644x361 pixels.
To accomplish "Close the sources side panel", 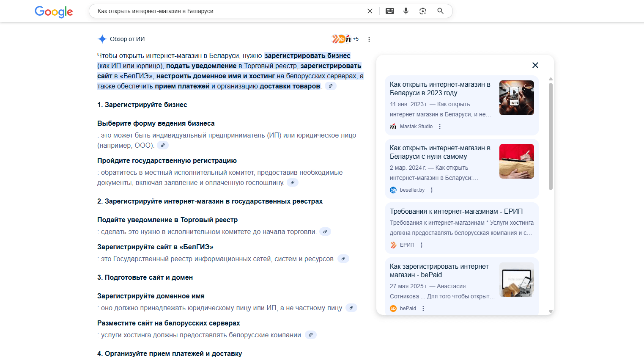I will pos(535,65).
